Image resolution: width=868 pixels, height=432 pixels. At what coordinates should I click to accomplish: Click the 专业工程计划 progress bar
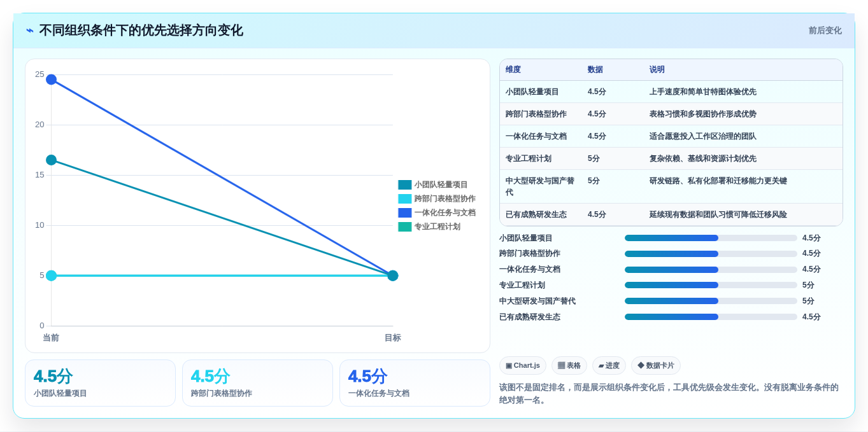point(711,285)
